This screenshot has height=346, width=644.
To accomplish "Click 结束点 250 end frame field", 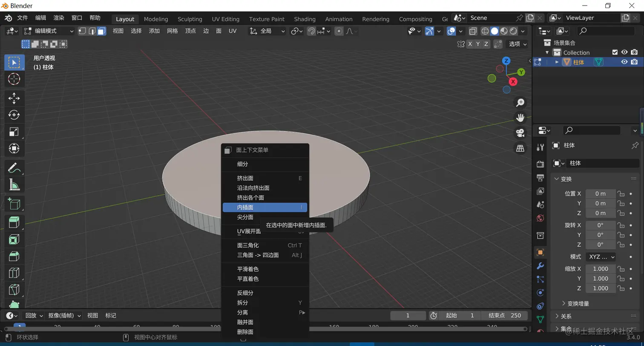I will pyautogui.click(x=505, y=315).
